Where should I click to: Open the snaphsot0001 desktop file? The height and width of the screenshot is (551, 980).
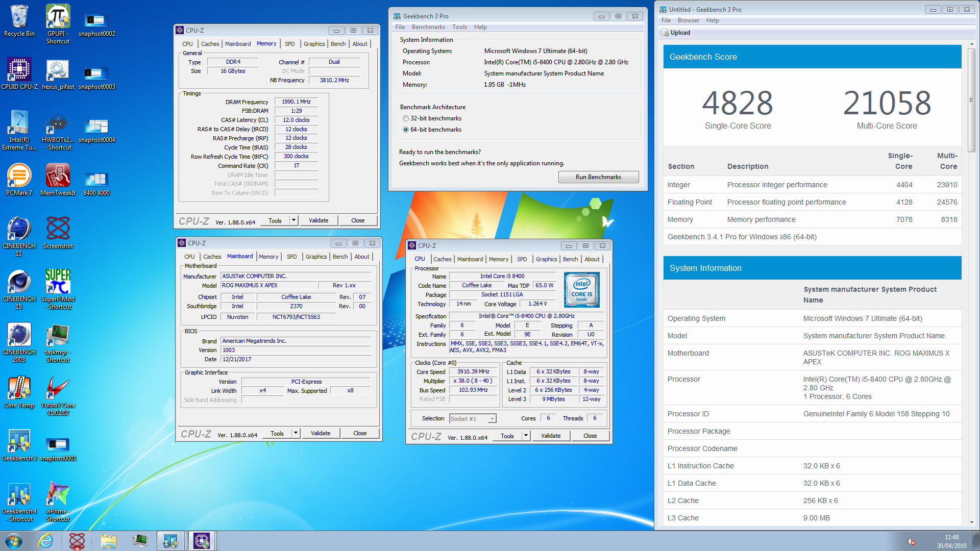(58, 448)
